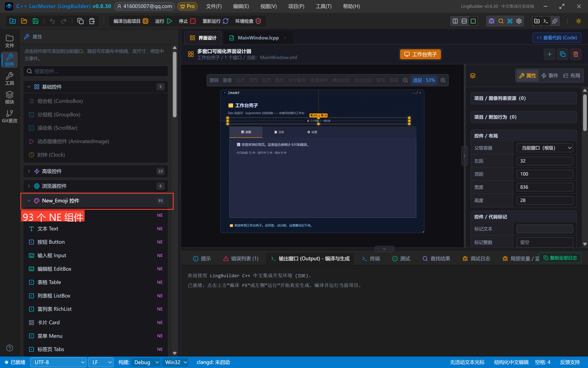Click the 宽度 value field
This screenshot has height=368, width=588.
pyautogui.click(x=545, y=187)
